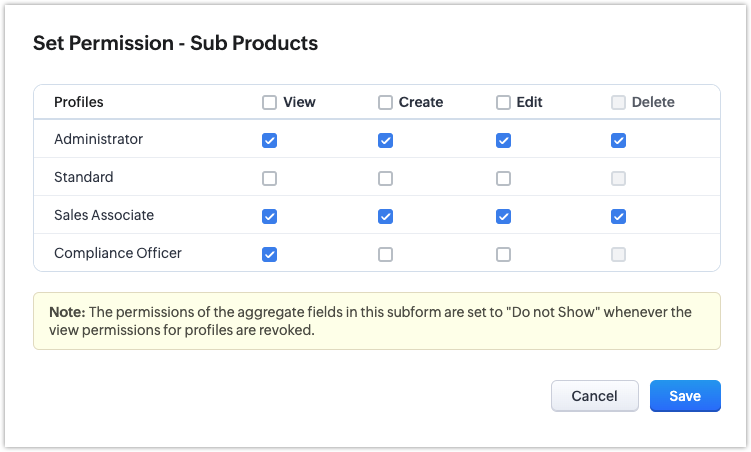
Task: Uncheck Delete permission for Sales Associate
Action: 619,217
